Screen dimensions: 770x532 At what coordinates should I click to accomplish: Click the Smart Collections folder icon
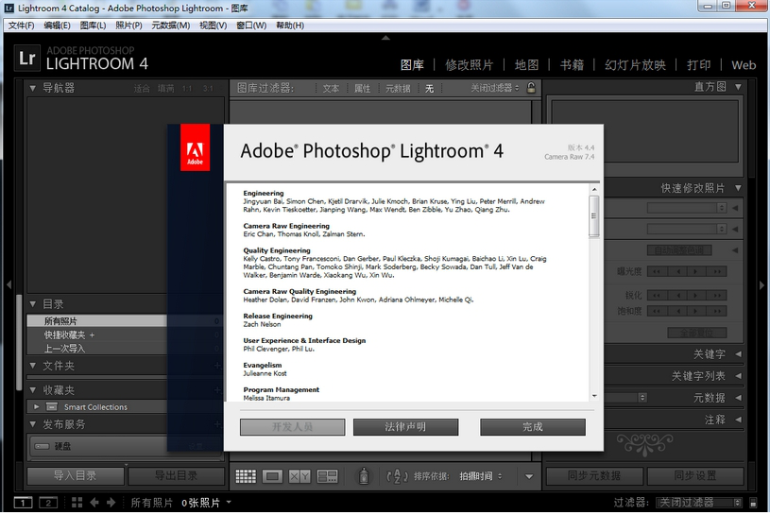52,406
